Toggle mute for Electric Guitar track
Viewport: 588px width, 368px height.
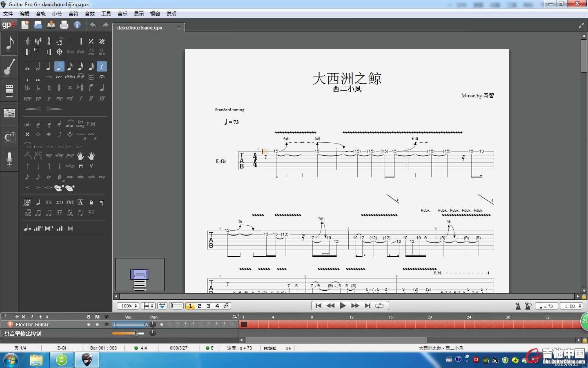coord(97,324)
